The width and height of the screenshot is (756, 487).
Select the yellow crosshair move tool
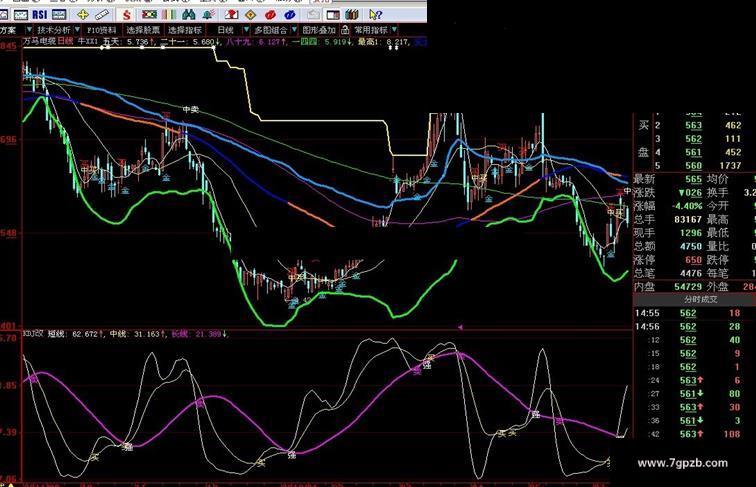coord(83,15)
